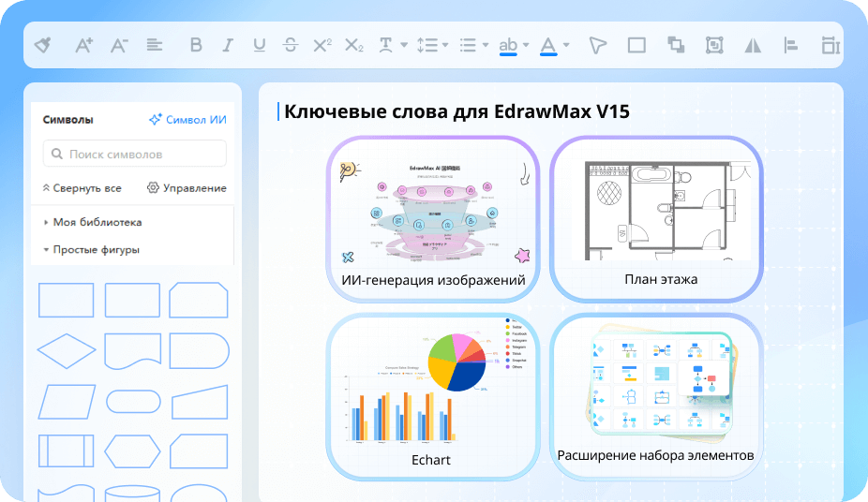This screenshot has width=868, height=502.
Task: Open text alignment options
Action: (x=155, y=45)
